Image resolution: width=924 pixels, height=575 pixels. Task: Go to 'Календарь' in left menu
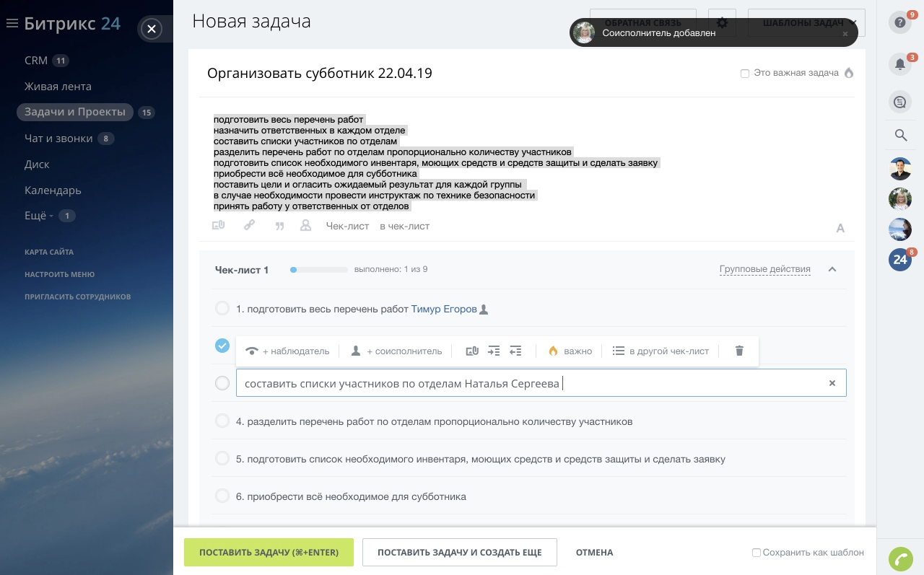tap(53, 190)
